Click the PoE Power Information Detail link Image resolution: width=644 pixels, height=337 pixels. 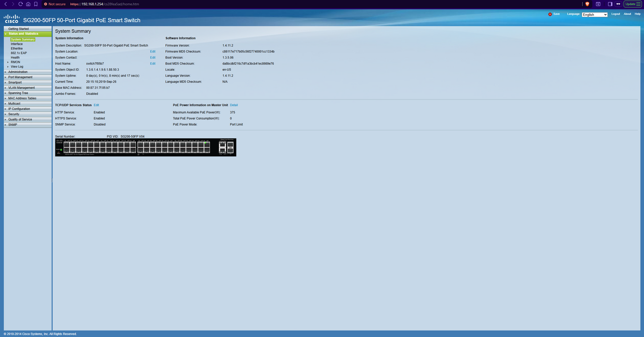[x=234, y=105]
